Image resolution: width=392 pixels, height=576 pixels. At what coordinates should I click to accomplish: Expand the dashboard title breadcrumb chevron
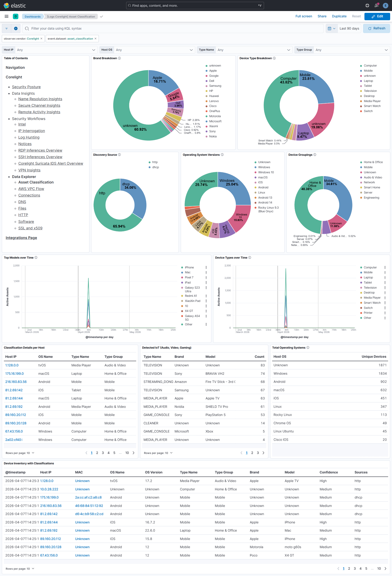click(x=101, y=17)
